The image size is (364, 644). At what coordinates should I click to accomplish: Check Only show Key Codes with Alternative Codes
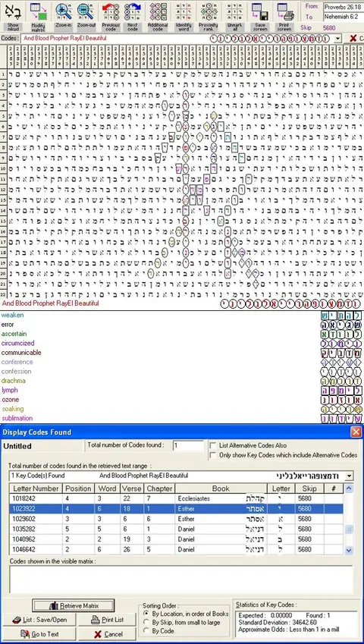click(x=212, y=455)
